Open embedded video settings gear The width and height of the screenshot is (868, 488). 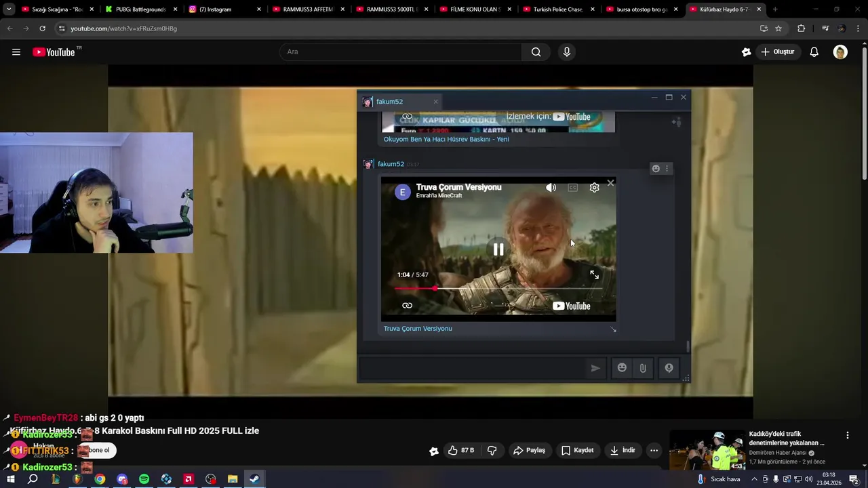(594, 188)
